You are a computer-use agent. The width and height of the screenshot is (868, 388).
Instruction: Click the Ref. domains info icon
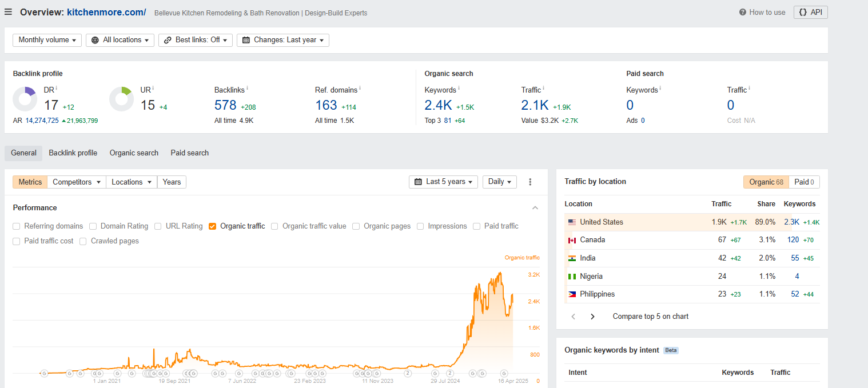pyautogui.click(x=360, y=88)
